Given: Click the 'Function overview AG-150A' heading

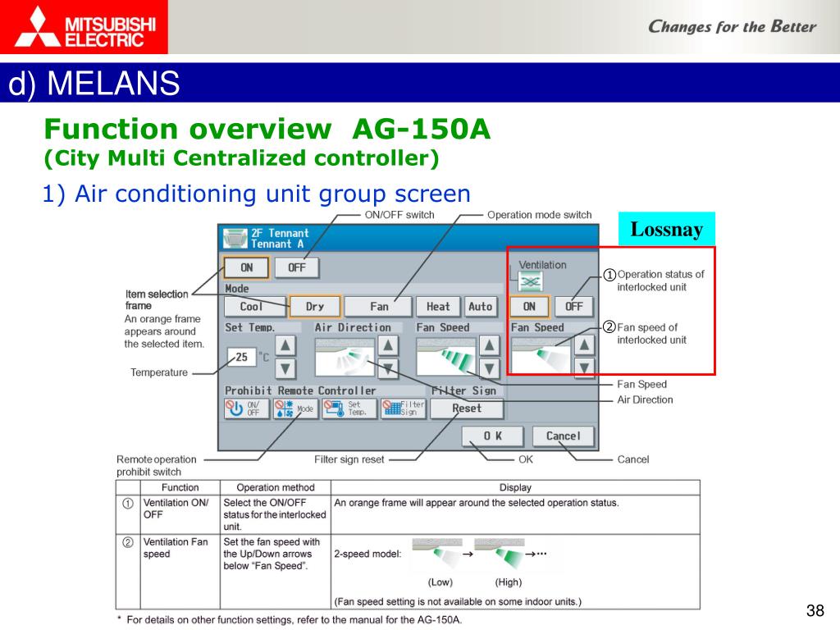Looking at the screenshot, I should 267,129.
